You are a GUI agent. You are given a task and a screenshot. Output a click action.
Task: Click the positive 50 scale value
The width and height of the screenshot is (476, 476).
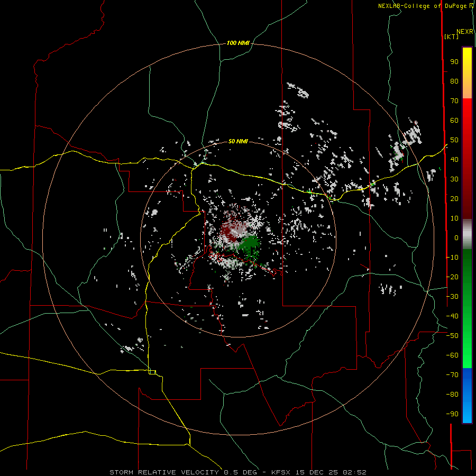pos(454,140)
